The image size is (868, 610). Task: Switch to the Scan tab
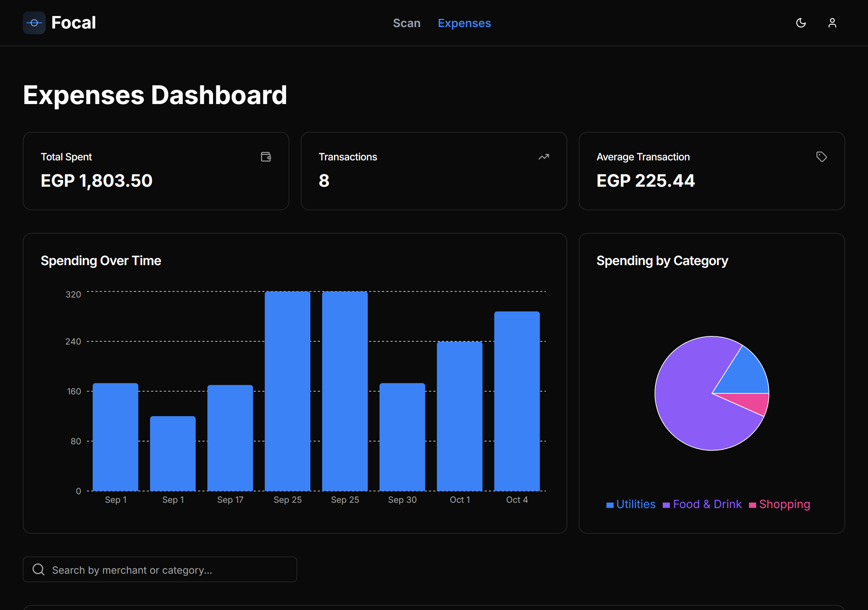pos(407,23)
